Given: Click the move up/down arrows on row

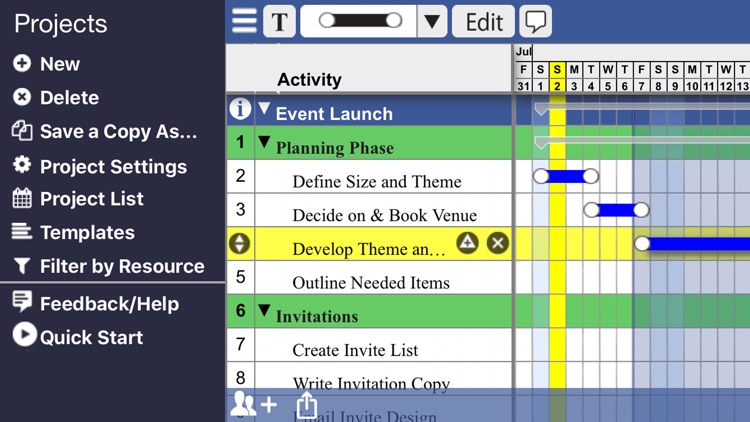Looking at the screenshot, I should 240,243.
